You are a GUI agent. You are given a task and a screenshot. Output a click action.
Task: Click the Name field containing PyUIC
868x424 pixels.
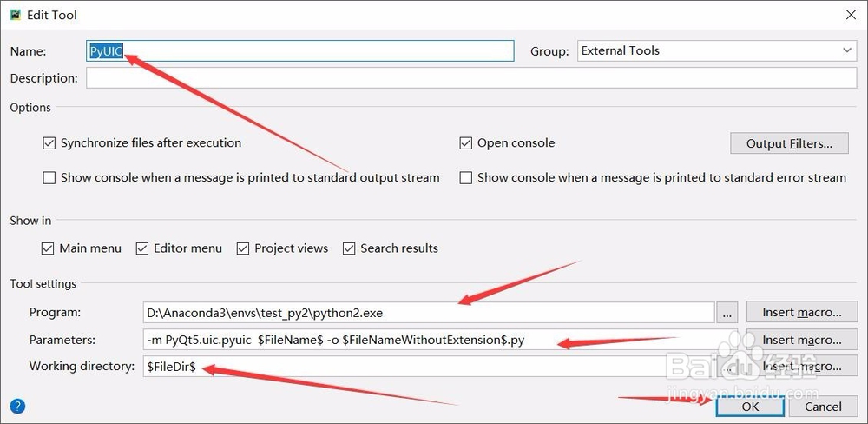(300, 51)
